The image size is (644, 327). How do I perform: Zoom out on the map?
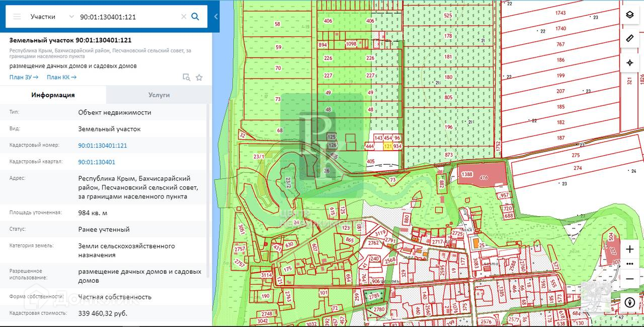point(629,279)
